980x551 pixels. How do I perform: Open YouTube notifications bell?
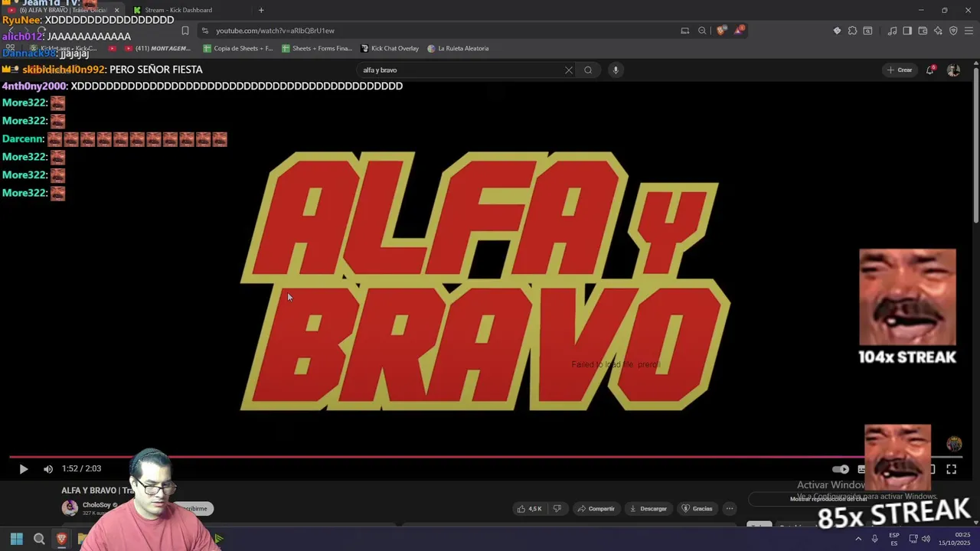(x=930, y=70)
